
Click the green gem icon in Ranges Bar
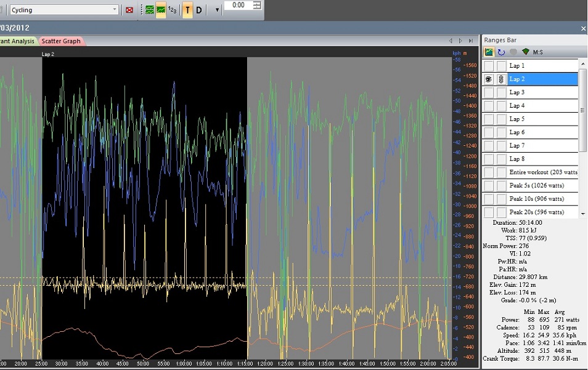point(525,52)
